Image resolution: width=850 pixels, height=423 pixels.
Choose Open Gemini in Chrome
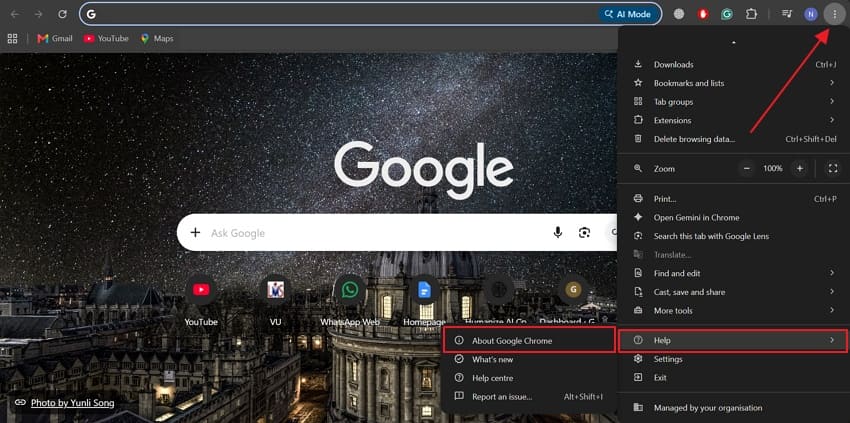[735, 217]
